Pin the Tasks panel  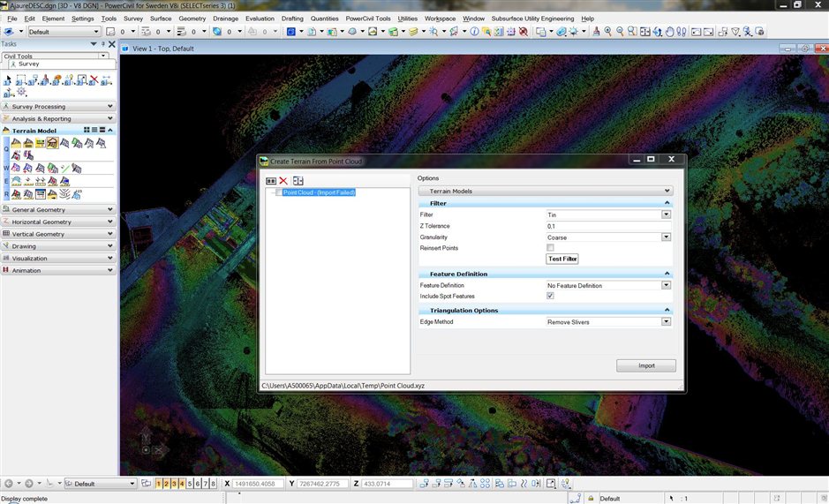tap(102, 44)
